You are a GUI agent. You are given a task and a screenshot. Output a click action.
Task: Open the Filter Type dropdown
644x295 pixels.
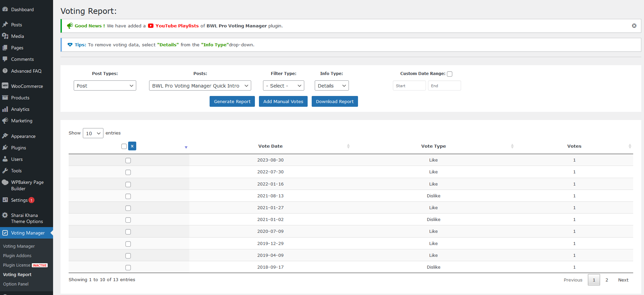click(284, 85)
